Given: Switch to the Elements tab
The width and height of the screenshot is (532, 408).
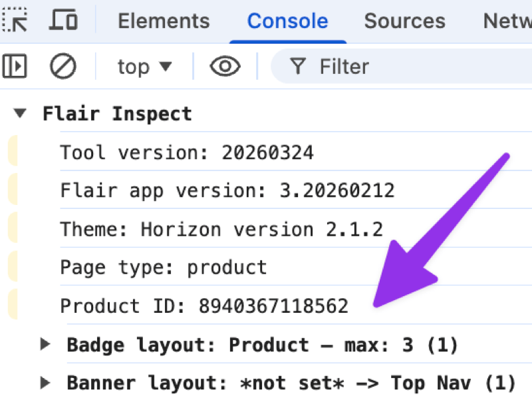Looking at the screenshot, I should (x=163, y=21).
